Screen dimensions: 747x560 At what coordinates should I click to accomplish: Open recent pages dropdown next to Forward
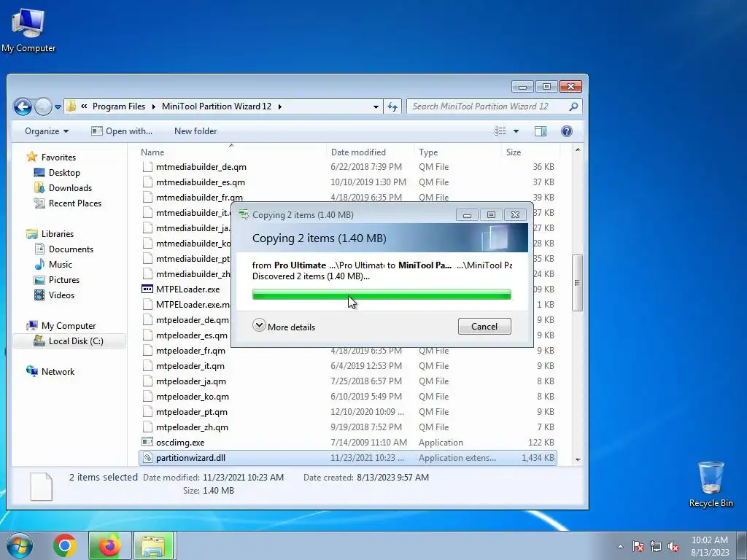click(x=58, y=107)
